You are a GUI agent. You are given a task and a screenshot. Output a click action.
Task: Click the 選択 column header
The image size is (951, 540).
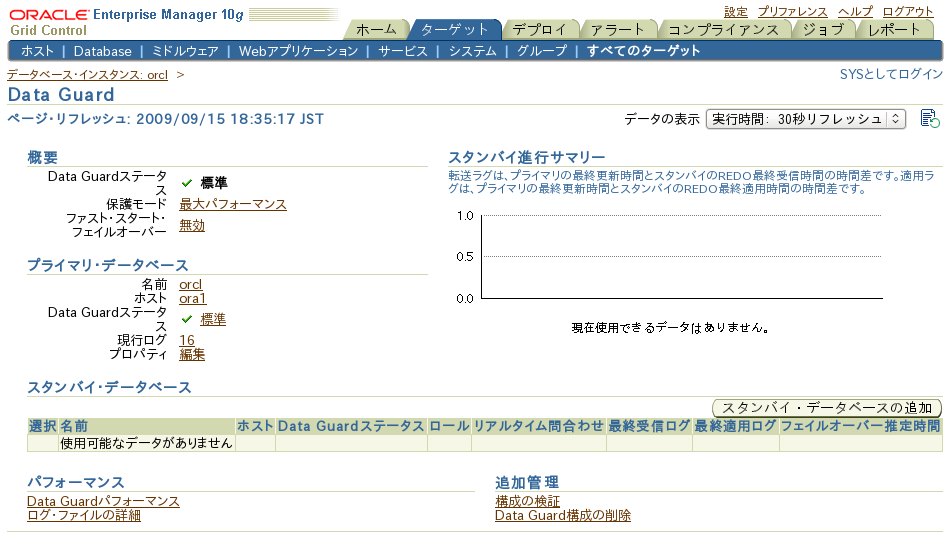(x=42, y=426)
